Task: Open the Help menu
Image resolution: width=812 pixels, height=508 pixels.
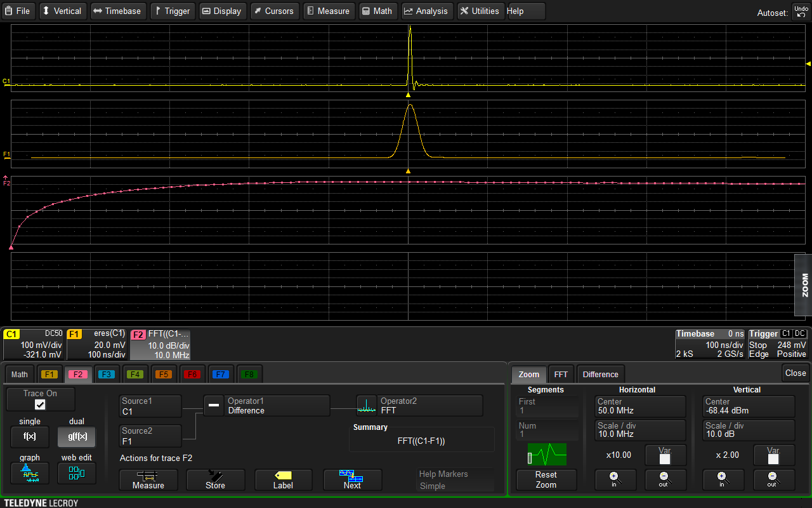Action: pos(525,11)
